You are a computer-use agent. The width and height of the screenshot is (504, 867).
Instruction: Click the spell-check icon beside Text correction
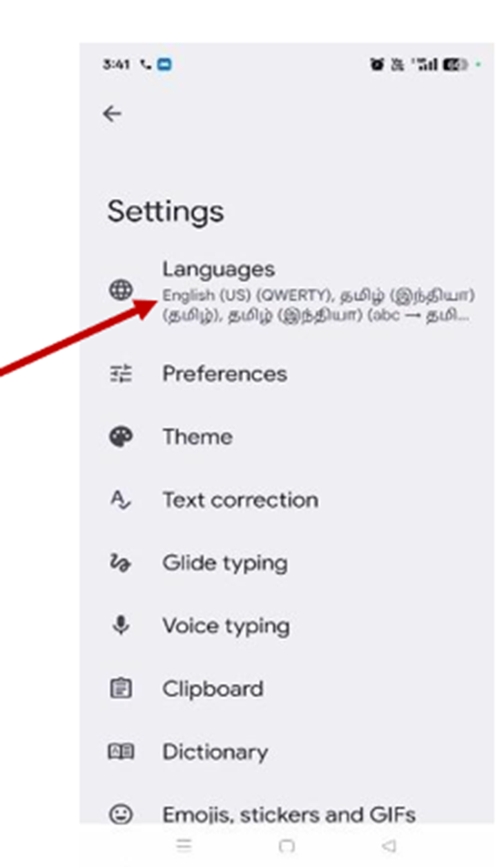(121, 499)
